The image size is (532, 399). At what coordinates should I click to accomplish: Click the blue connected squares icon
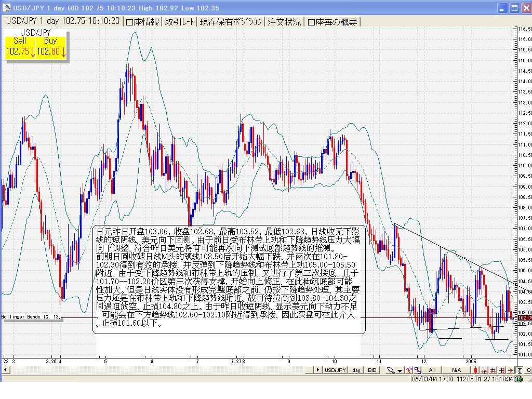pyautogui.click(x=417, y=370)
